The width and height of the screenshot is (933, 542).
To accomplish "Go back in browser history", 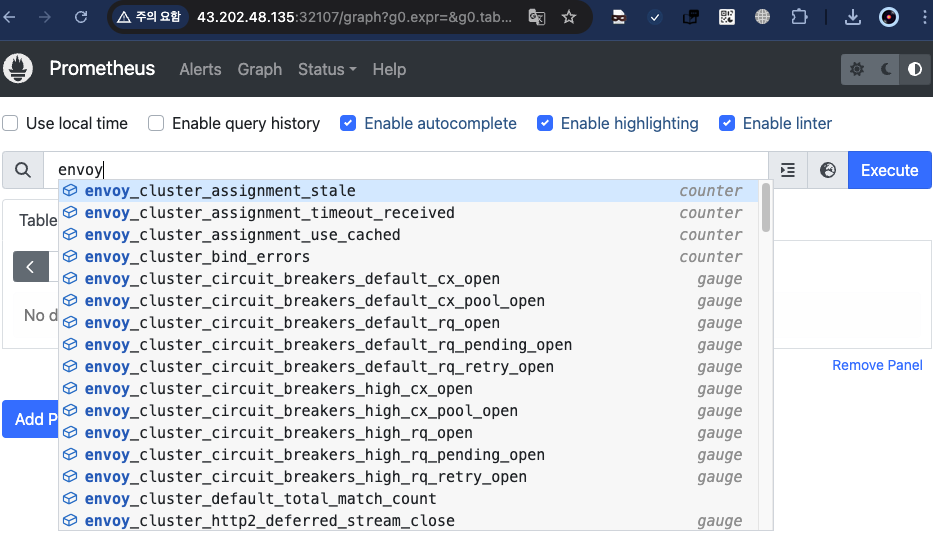I will pyautogui.click(x=10, y=17).
